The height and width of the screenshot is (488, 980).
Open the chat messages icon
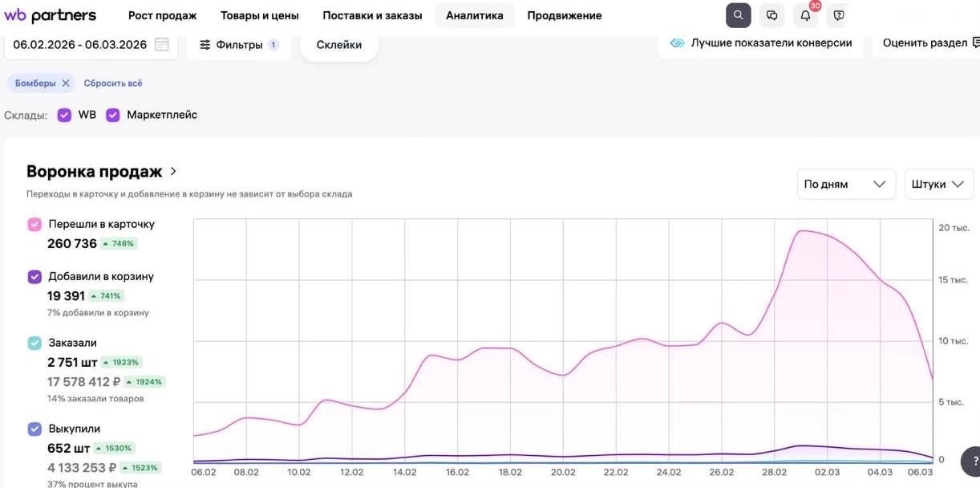[771, 15]
